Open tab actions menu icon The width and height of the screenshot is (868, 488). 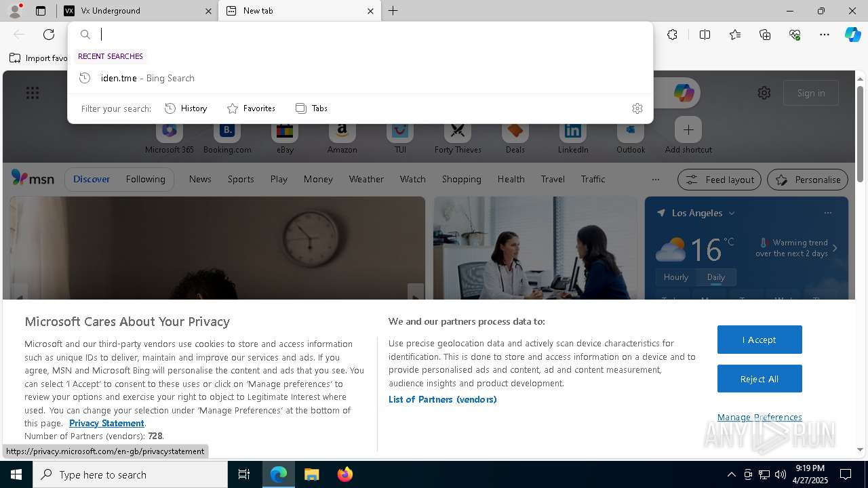click(x=41, y=11)
